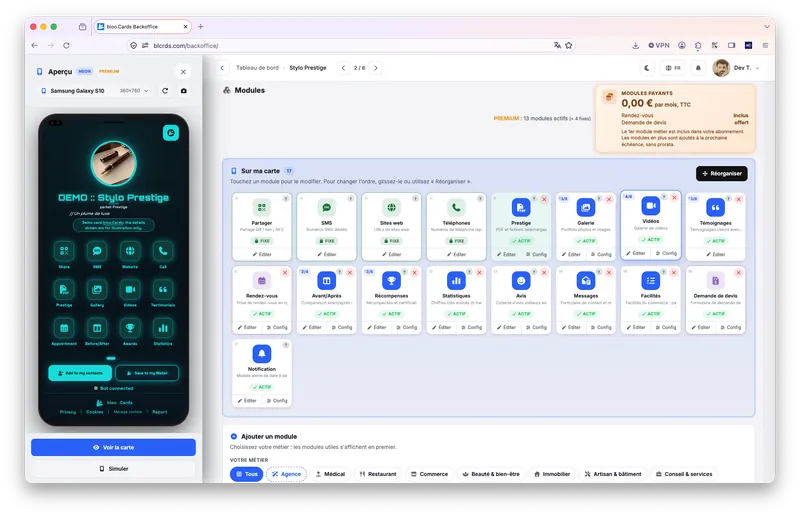Click the Rendez-vous calendar icon
This screenshot has height=516, width=800.
pos(262,280)
